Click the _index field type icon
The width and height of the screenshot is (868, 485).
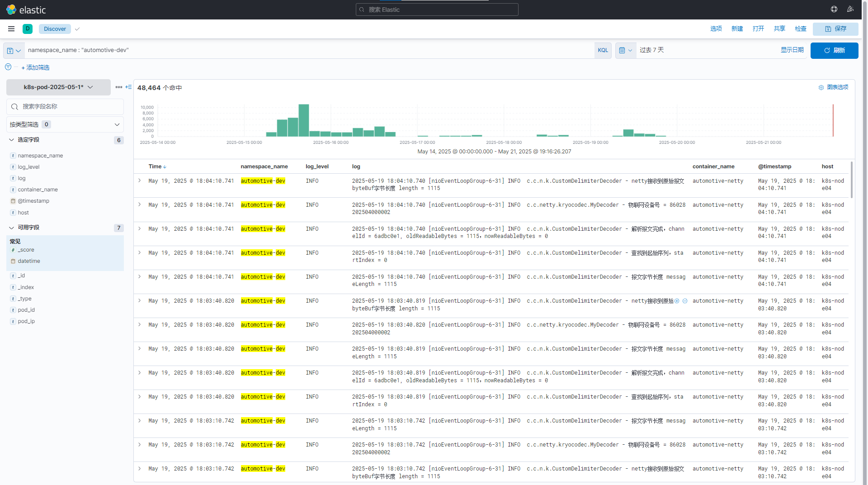click(13, 287)
